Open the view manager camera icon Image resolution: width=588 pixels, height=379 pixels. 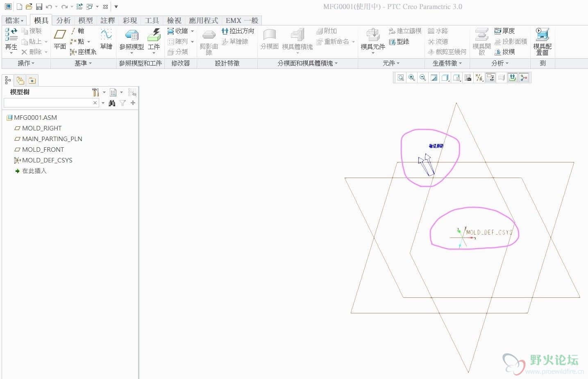(x=468, y=78)
